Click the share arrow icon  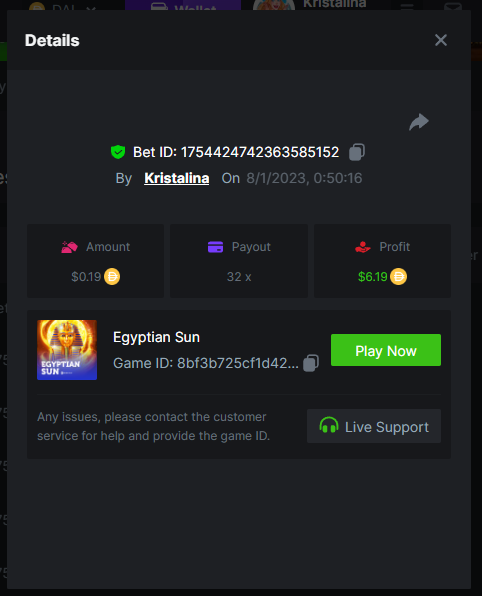coord(419,122)
